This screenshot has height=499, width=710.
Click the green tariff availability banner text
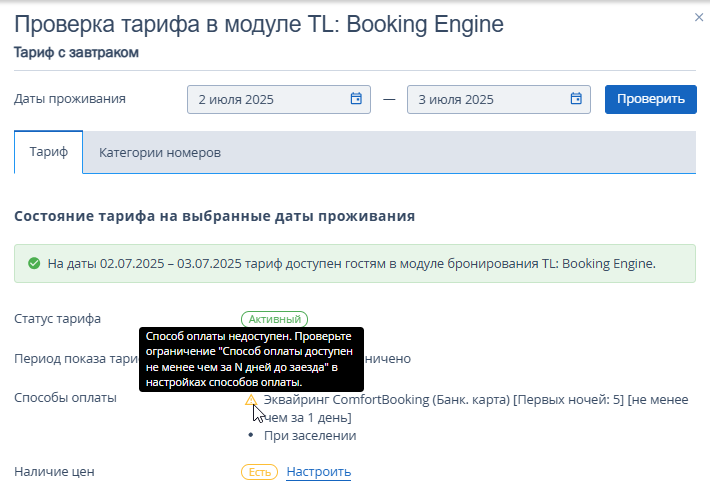point(351,264)
